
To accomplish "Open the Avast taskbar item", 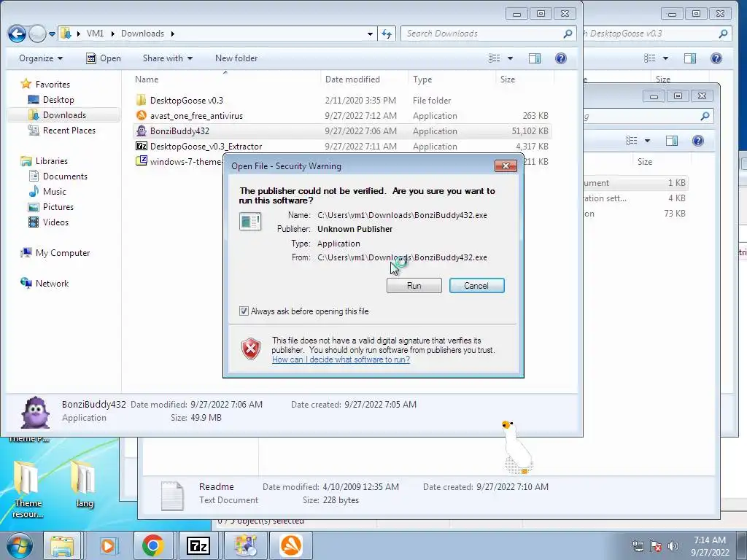I will point(291,545).
